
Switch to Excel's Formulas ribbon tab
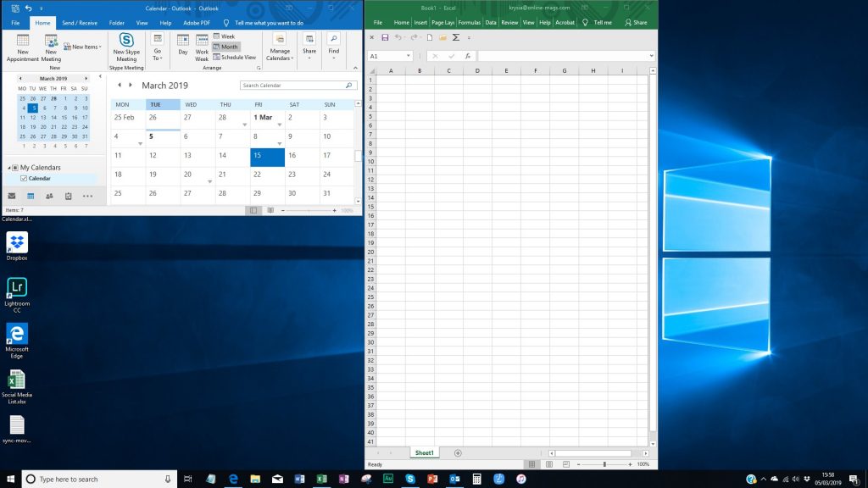point(470,23)
